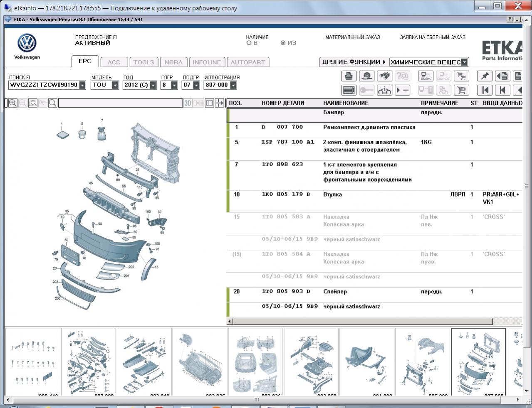
Task: Switch to the AUTOPART tab
Action: (x=248, y=62)
